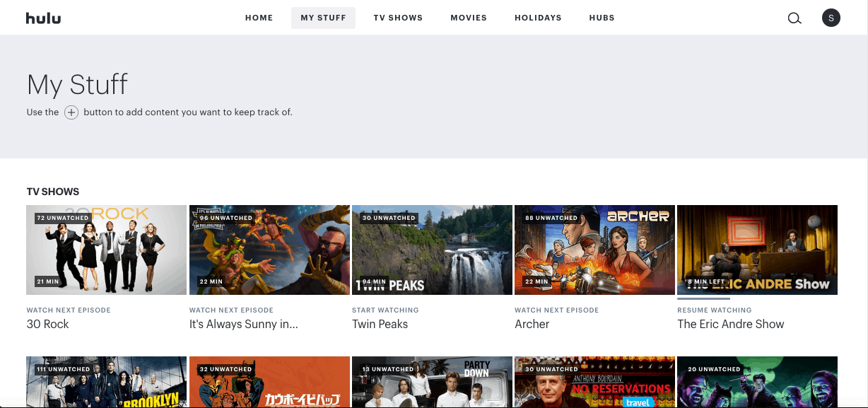This screenshot has width=868, height=408.
Task: Open the No Reservations thumbnail
Action: (594, 382)
